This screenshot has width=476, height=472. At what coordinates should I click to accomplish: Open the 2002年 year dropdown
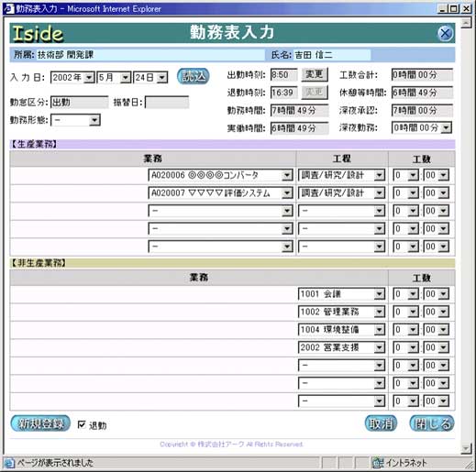(72, 78)
